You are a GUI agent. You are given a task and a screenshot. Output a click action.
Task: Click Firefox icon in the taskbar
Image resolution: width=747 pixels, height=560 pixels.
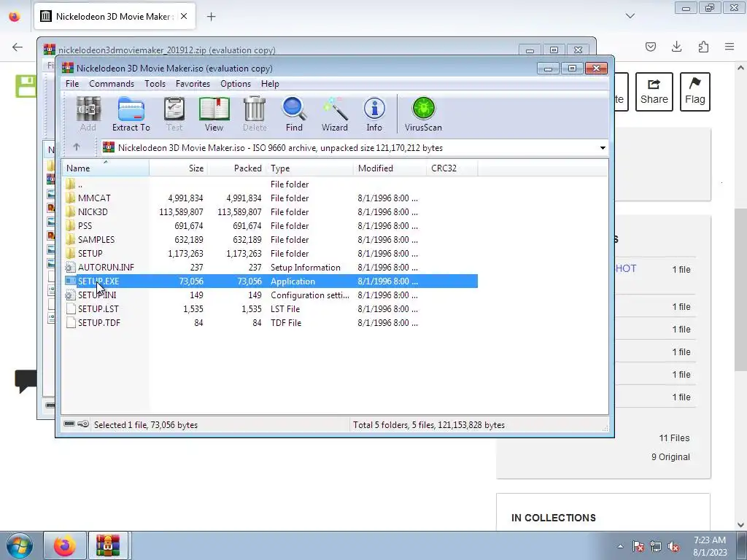tap(64, 545)
